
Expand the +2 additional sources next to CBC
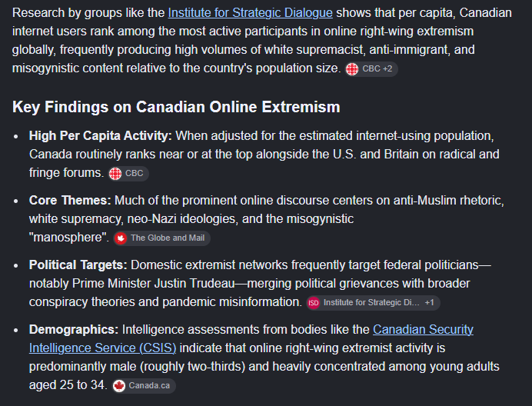(x=387, y=69)
